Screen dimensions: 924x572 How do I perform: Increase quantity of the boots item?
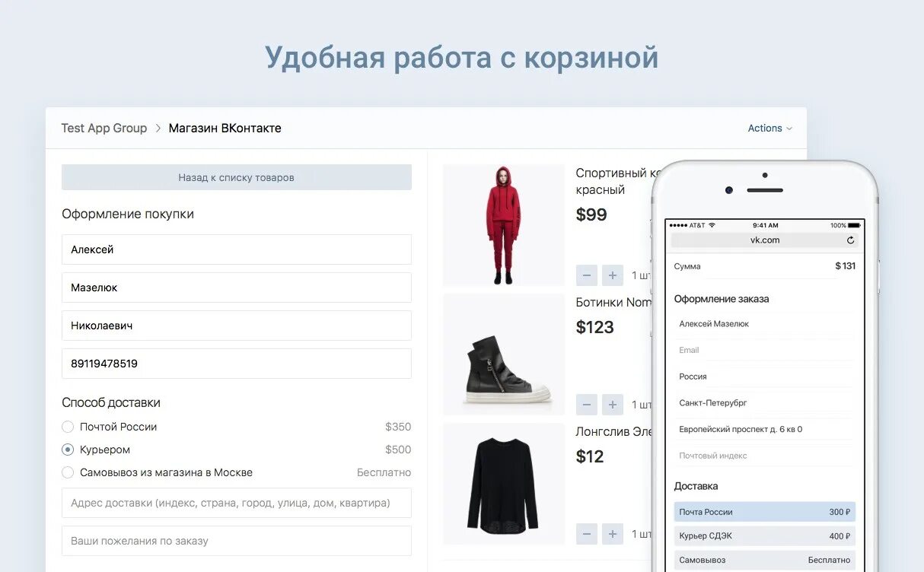point(613,405)
